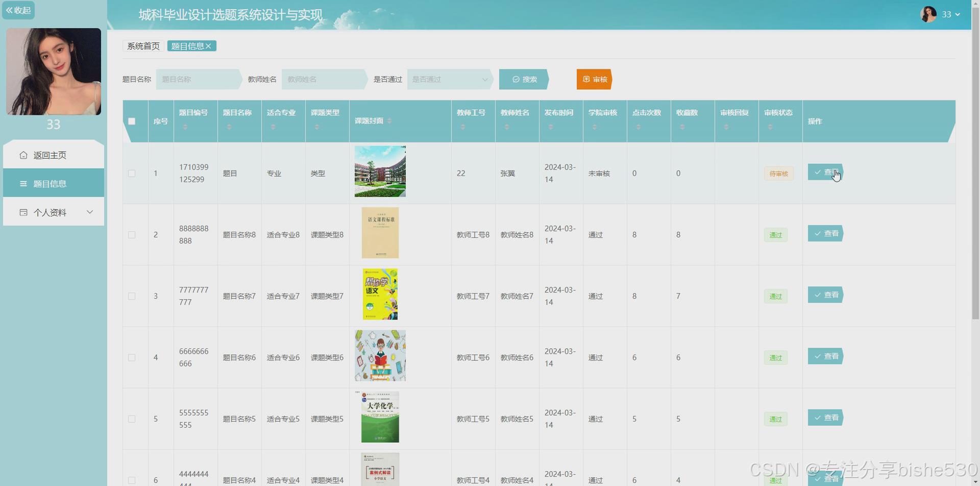
Task: Click the sort arrows under 发布时间
Action: click(551, 127)
